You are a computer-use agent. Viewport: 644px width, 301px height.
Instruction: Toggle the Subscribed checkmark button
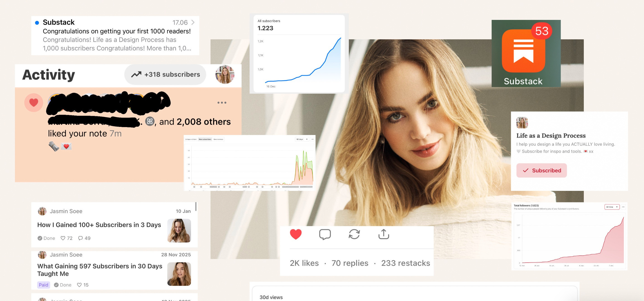[x=541, y=170]
